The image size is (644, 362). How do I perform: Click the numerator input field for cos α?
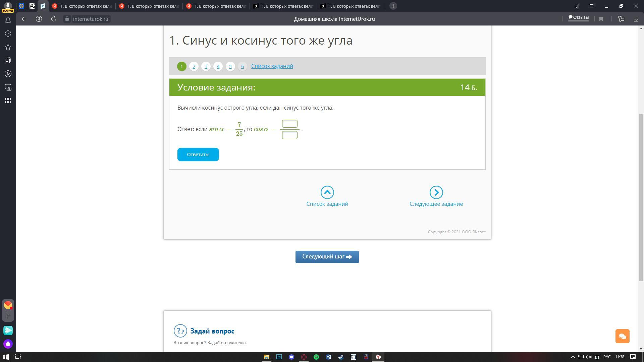pyautogui.click(x=289, y=124)
